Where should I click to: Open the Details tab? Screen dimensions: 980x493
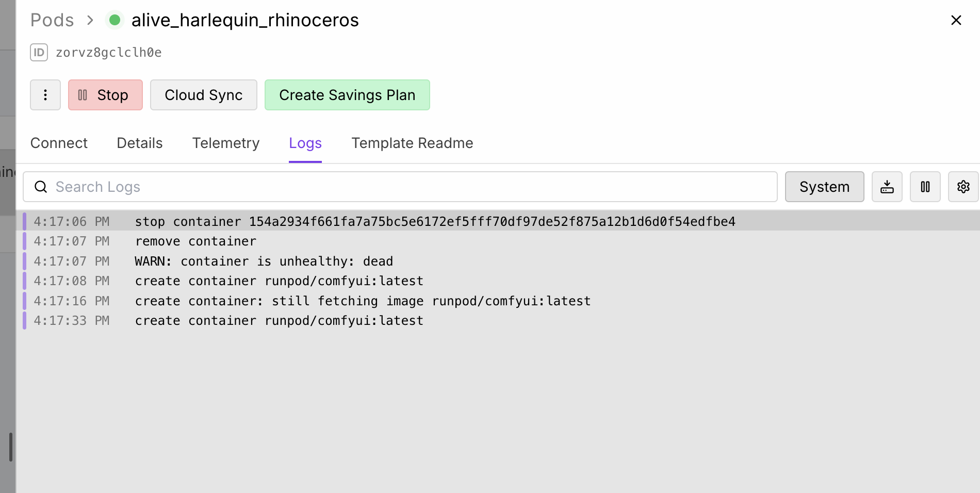click(x=140, y=143)
